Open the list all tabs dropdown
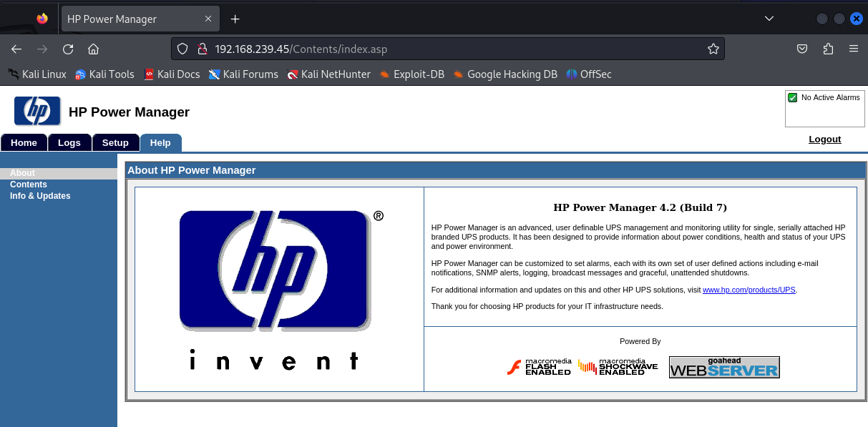This screenshot has width=868, height=427. coord(769,19)
